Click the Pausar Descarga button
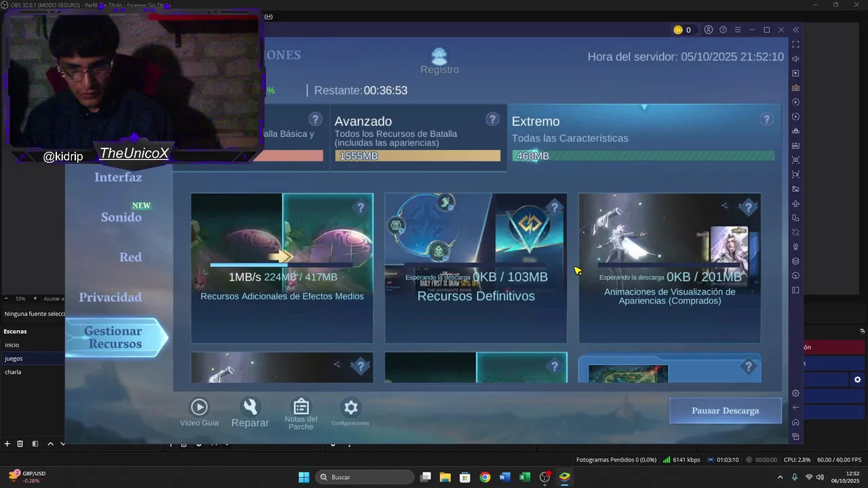868x488 pixels. (726, 411)
